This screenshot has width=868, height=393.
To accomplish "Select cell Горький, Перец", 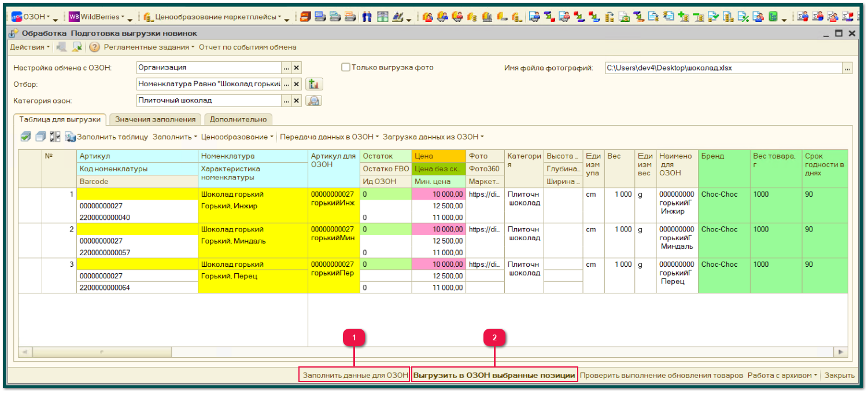I will click(253, 276).
